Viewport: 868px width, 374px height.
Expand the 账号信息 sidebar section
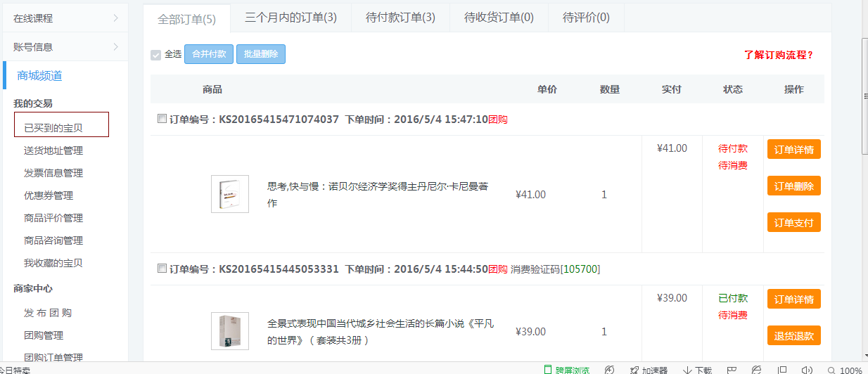coord(65,47)
